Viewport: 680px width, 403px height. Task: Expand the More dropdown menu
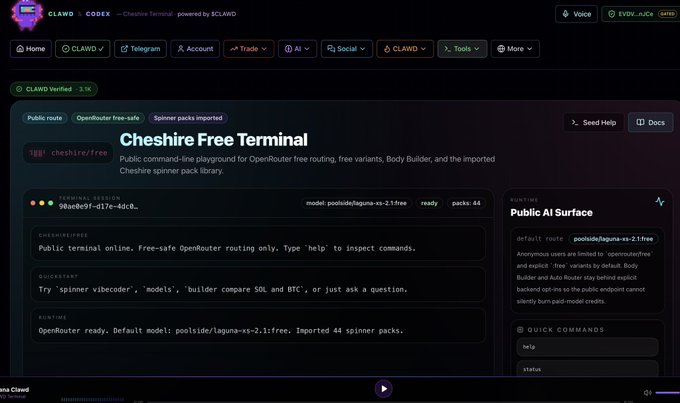515,49
